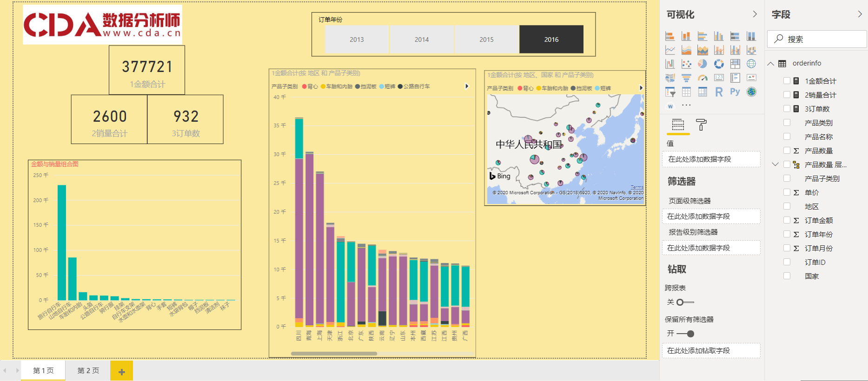Select the donut chart visualization icon
The image size is (868, 381).
click(x=719, y=64)
